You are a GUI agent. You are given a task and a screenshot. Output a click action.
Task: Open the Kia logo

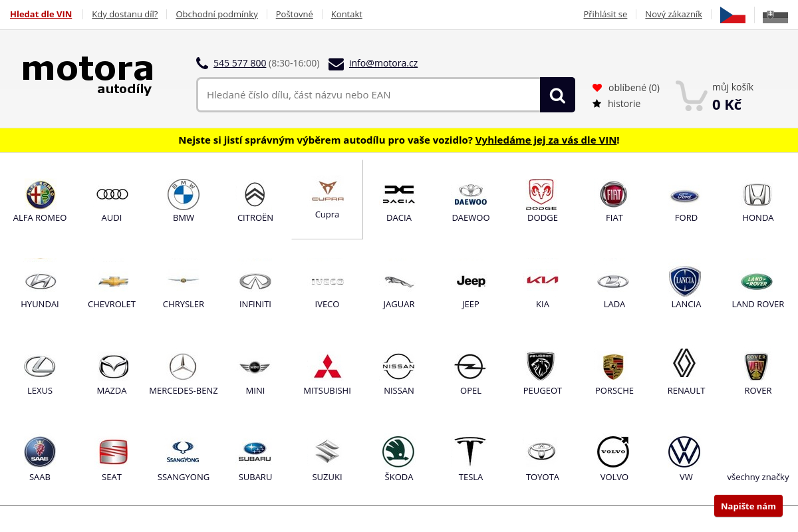(x=543, y=280)
